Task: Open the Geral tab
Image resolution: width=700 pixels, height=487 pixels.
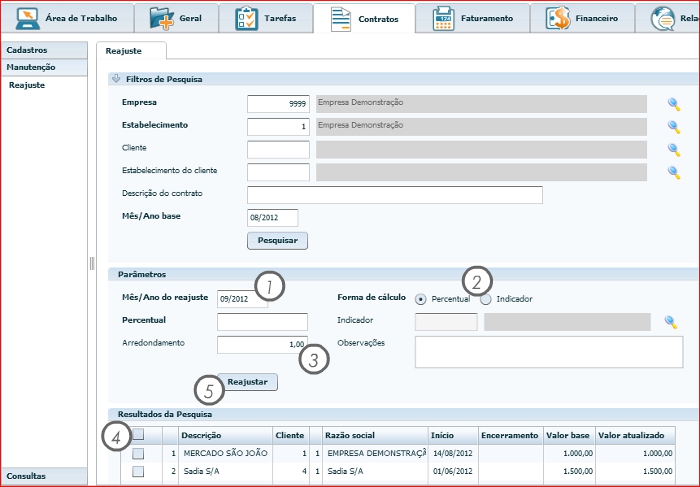Action: [x=176, y=18]
